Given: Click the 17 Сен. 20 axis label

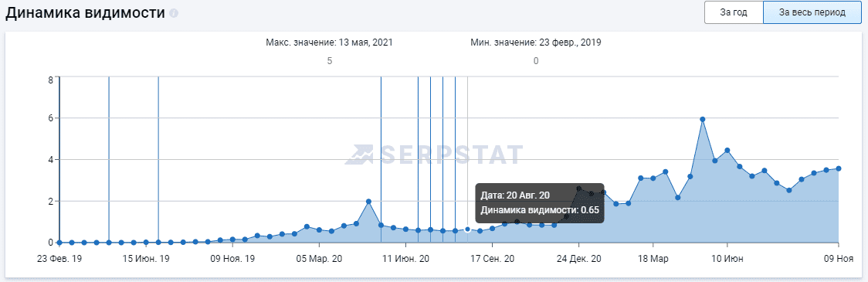Looking at the screenshot, I should [x=492, y=259].
